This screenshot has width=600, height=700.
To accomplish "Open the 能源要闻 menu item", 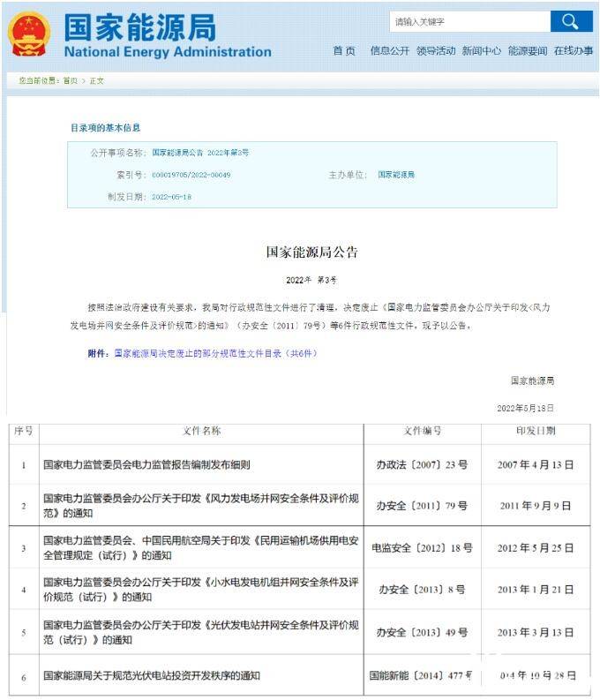I will click(x=528, y=51).
